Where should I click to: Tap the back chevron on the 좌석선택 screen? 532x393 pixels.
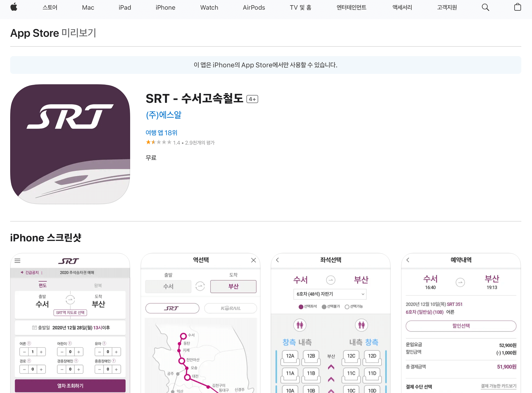tap(277, 260)
